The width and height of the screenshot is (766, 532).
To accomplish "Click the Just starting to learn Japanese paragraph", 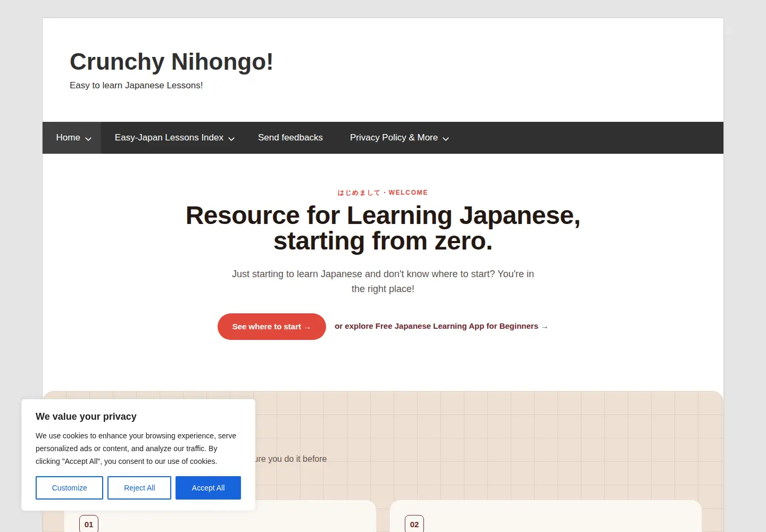I will (383, 281).
